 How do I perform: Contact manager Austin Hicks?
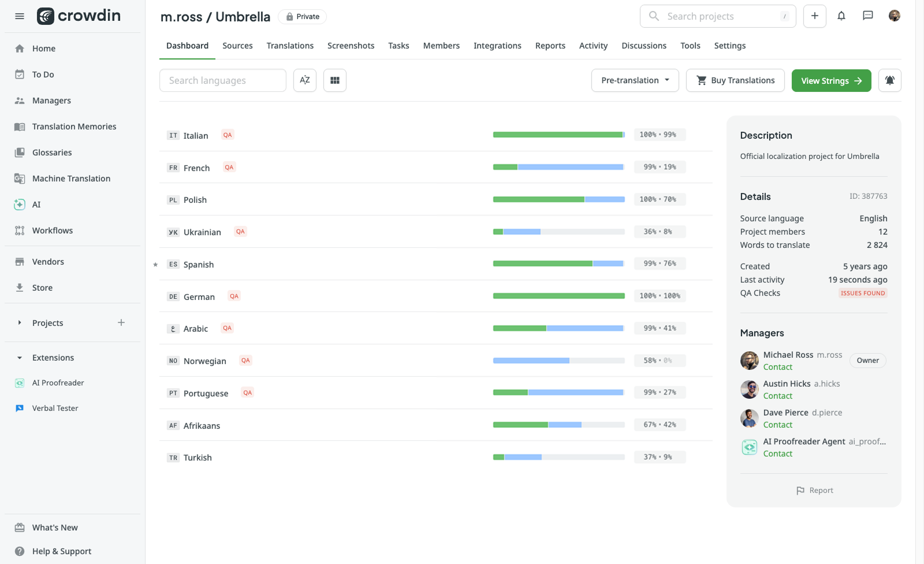[778, 396]
